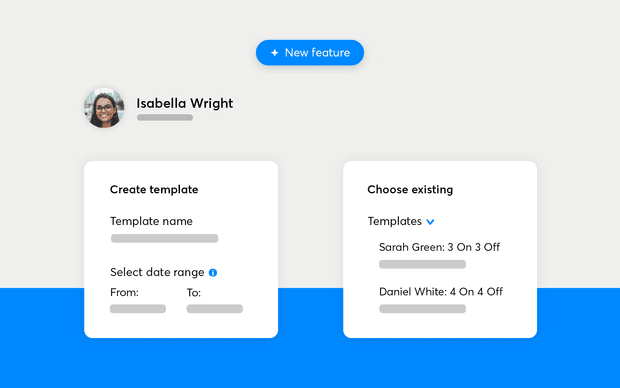Click the Select date range label
The width and height of the screenshot is (620, 388).
point(157,272)
